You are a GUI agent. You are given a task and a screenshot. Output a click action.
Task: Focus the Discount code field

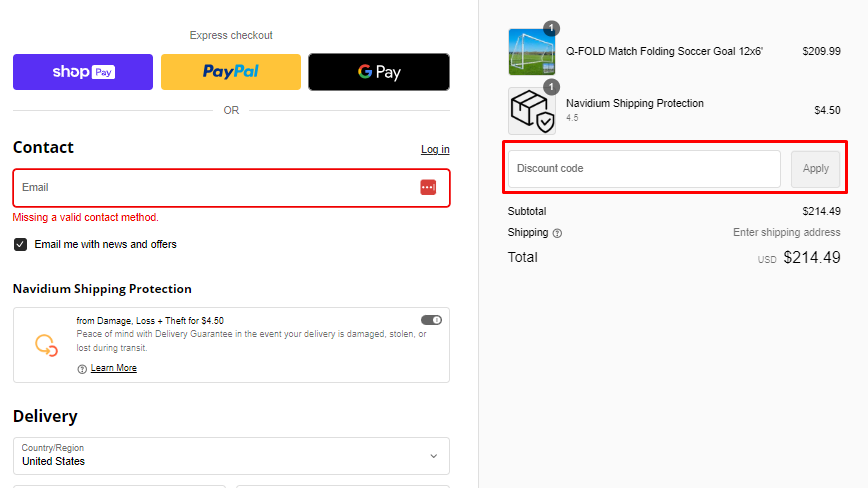(644, 169)
